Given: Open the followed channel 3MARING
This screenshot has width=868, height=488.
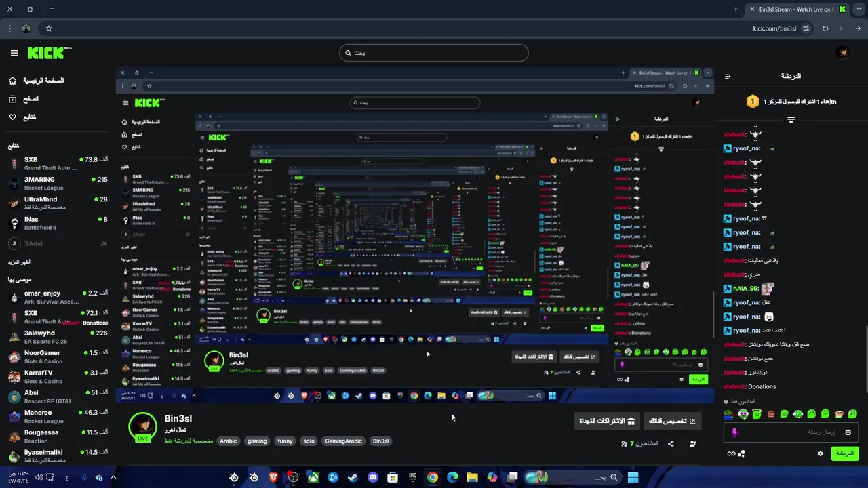Looking at the screenshot, I should coord(58,183).
